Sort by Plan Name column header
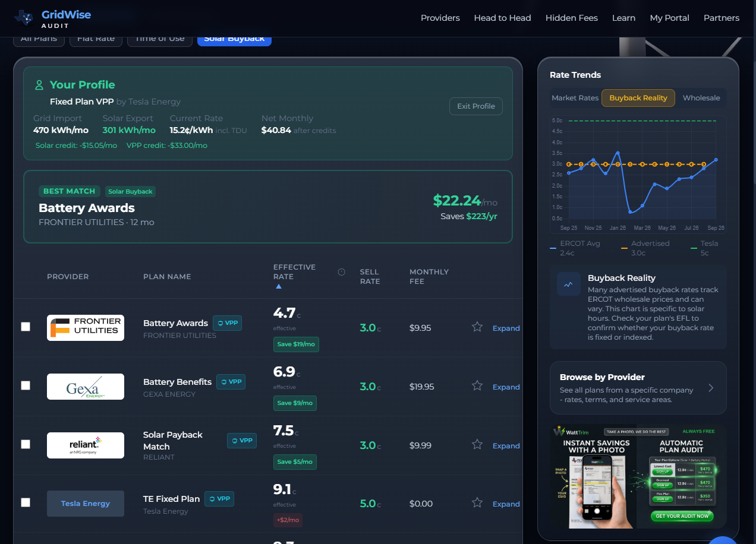The height and width of the screenshot is (544, 756). click(x=167, y=277)
